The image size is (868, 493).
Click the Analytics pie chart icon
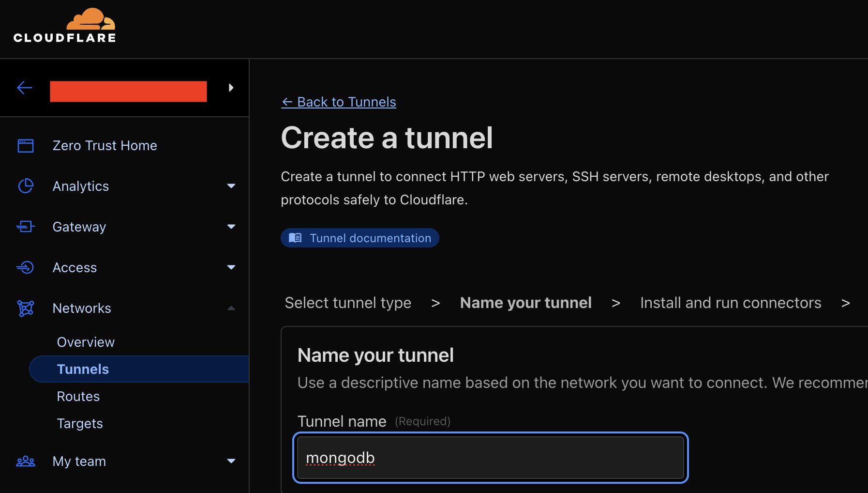[26, 186]
